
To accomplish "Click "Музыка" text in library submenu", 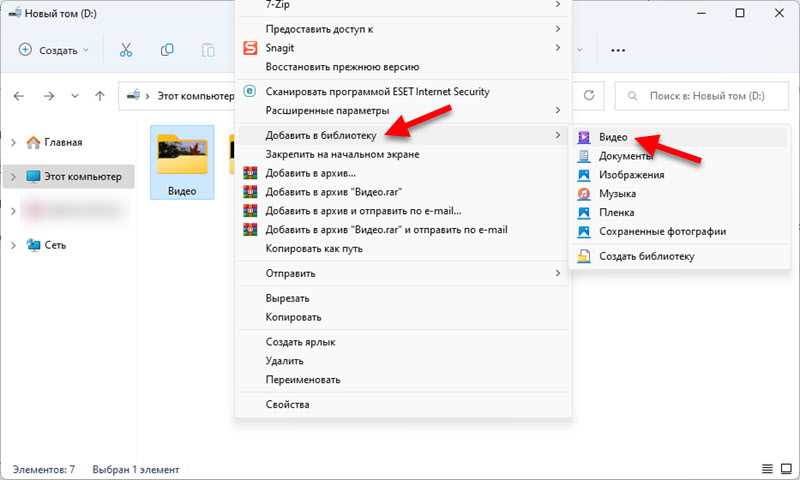I will pos(617,194).
